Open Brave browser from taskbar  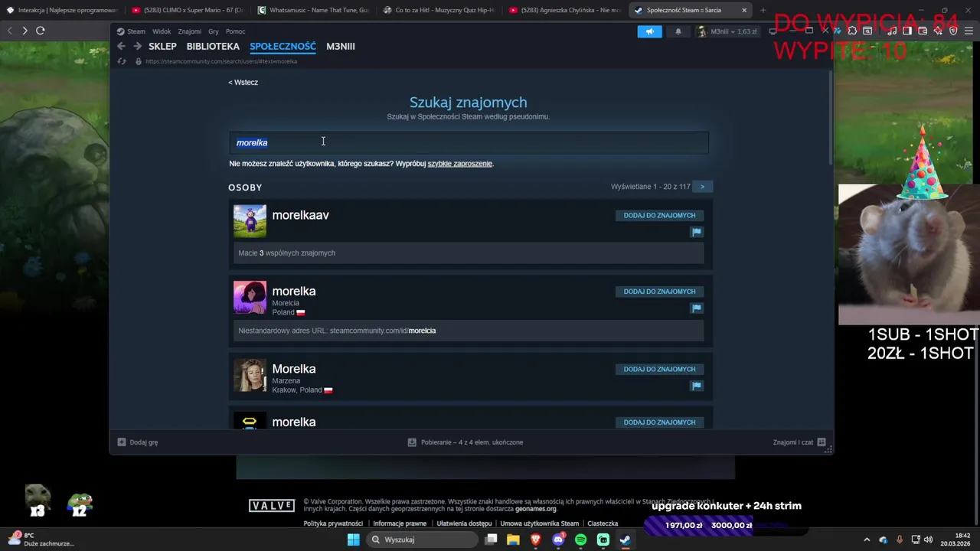click(536, 540)
